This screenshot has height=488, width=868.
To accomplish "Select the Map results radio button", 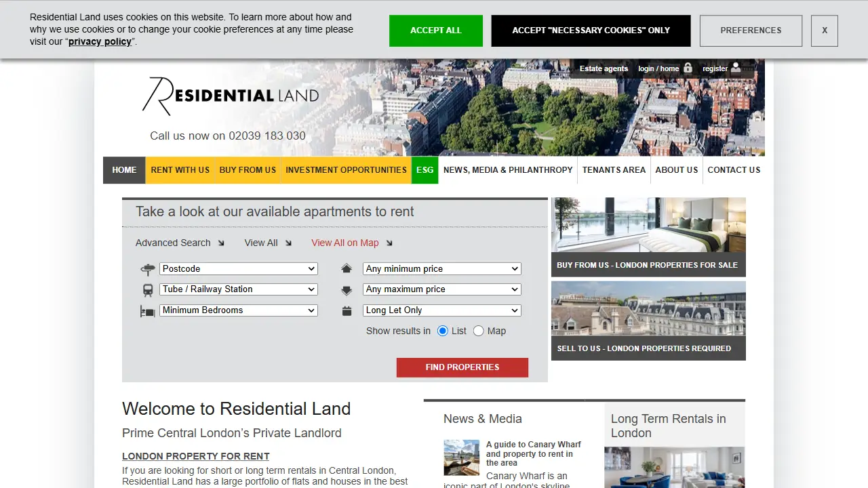I will click(479, 331).
